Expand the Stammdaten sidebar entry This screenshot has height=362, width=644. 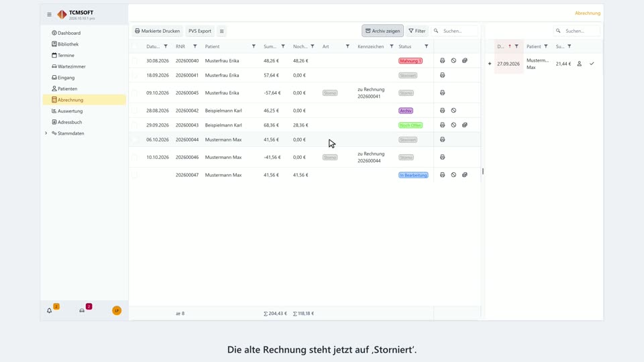pos(46,133)
